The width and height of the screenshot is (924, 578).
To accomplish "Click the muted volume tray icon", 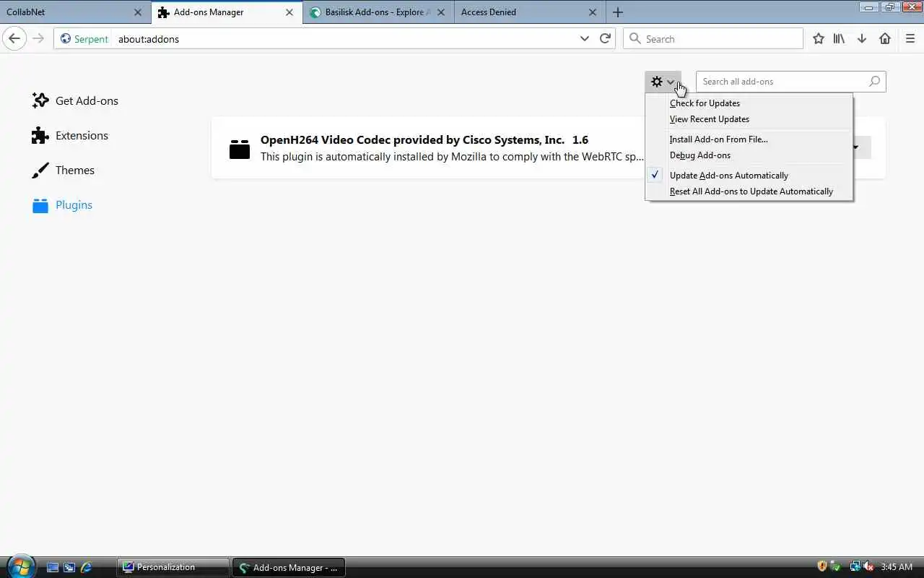I will (868, 566).
